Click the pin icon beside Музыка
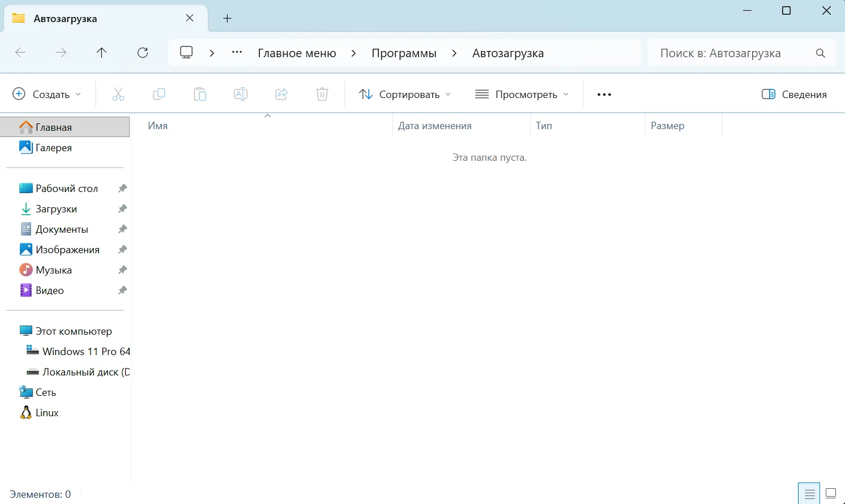The width and height of the screenshot is (845, 504). pyautogui.click(x=122, y=270)
